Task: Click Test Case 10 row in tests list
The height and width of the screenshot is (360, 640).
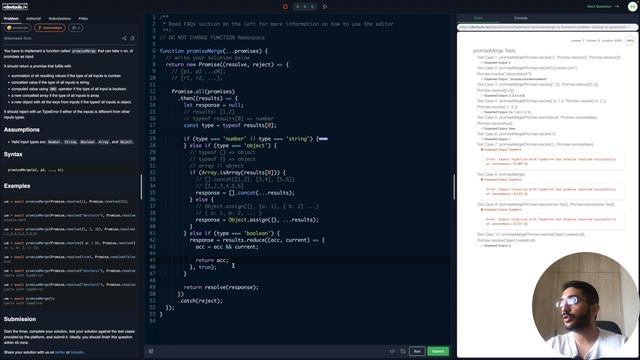Action: [x=531, y=237]
